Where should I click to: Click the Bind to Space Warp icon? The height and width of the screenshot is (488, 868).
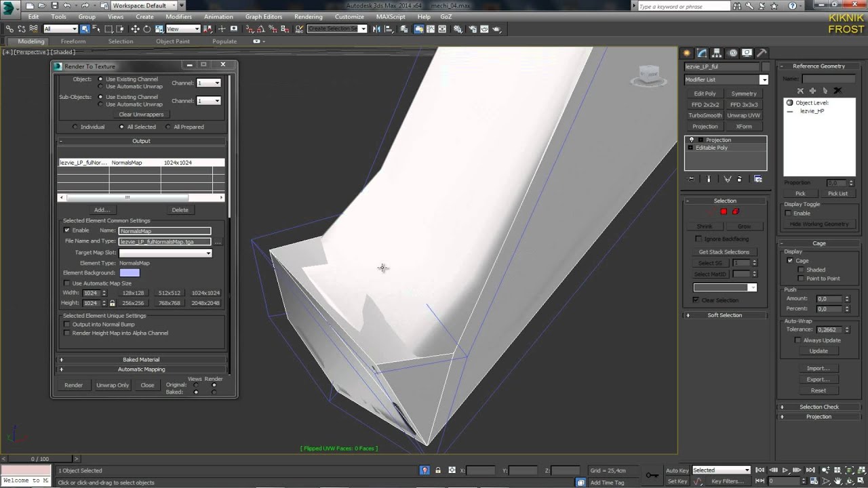point(34,29)
